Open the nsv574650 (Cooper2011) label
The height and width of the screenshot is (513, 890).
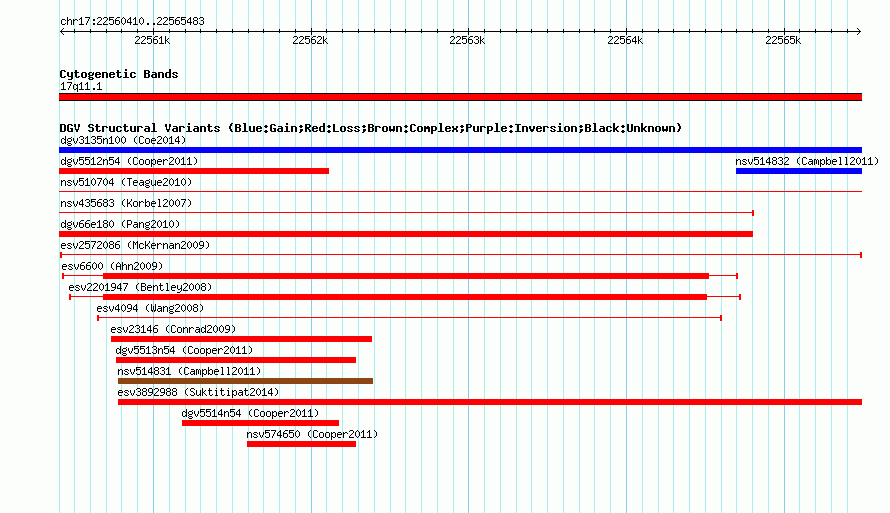coord(312,434)
